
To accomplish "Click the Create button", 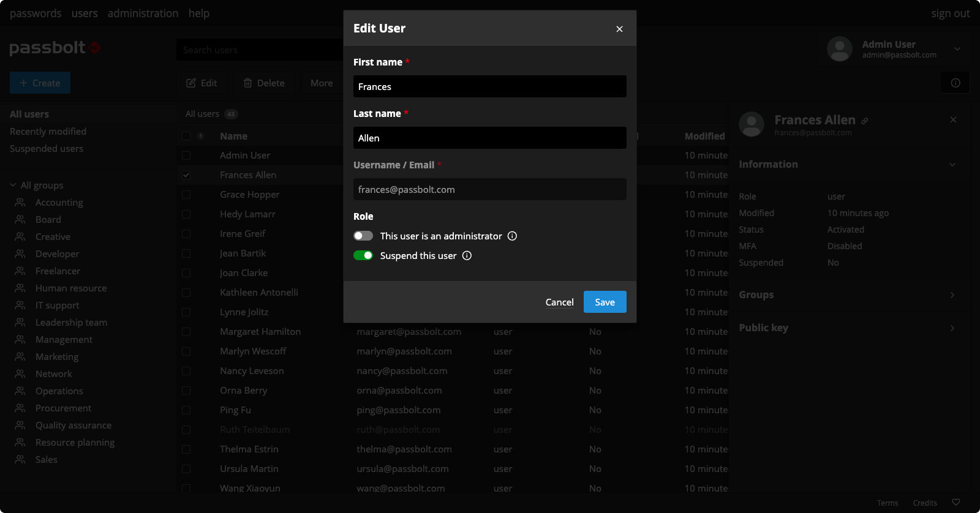I will pyautogui.click(x=40, y=83).
